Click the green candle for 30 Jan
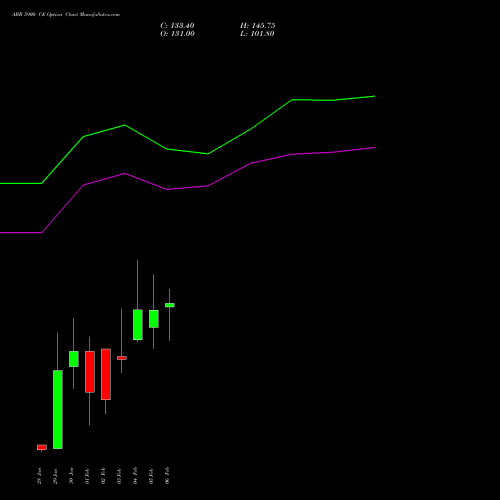500x500 pixels. [x=74, y=359]
